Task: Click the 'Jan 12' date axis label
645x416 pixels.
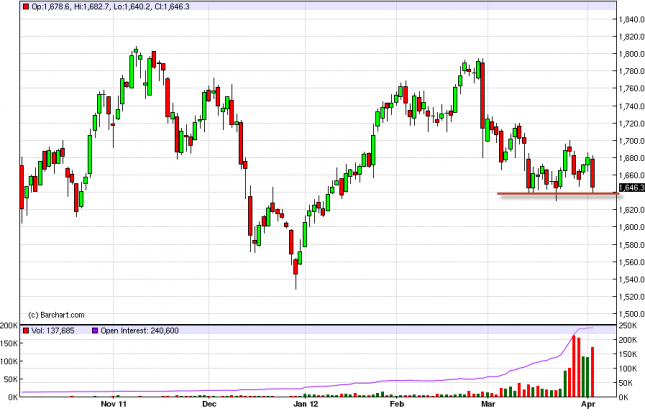Action: coord(306,404)
